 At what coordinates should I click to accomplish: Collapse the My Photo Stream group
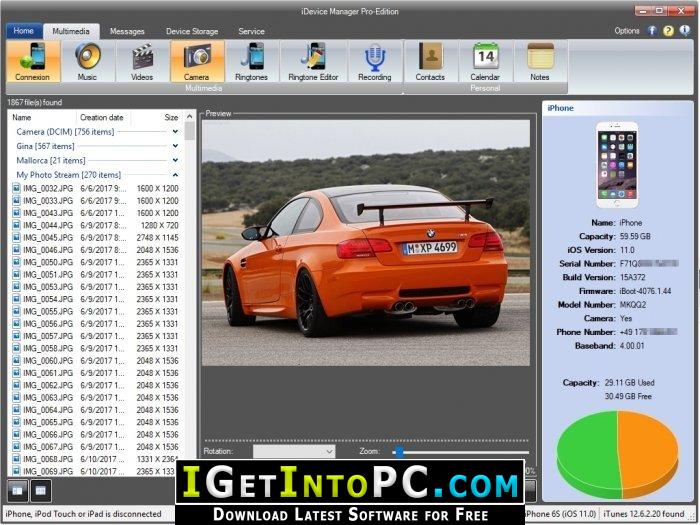[175, 175]
